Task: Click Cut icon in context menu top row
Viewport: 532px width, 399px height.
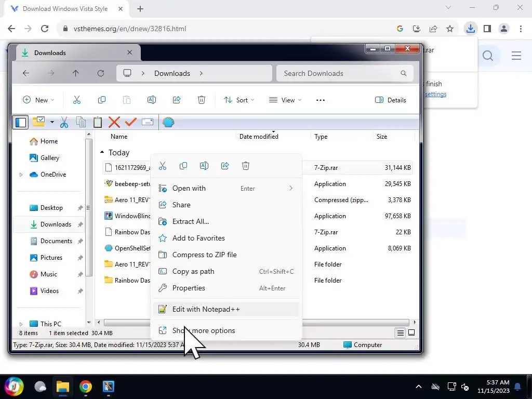Action: (x=163, y=166)
